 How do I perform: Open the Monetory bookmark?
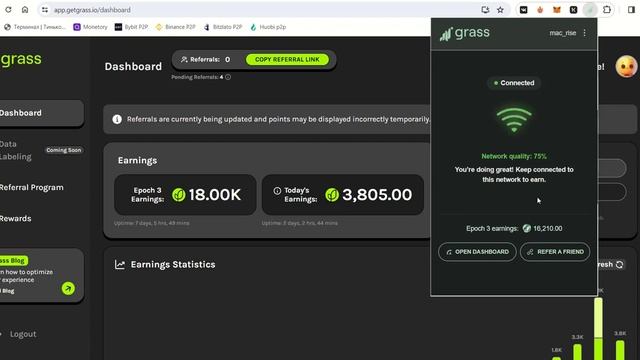(90, 27)
